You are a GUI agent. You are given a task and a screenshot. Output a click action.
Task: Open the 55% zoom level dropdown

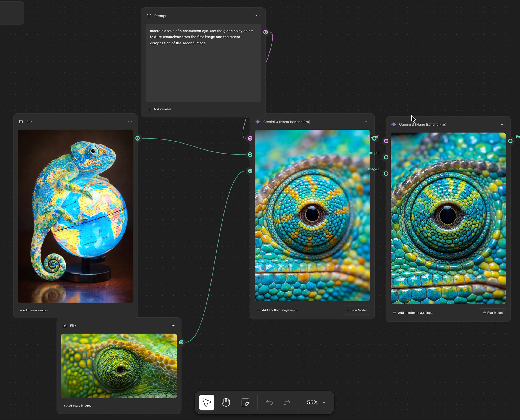pos(316,402)
